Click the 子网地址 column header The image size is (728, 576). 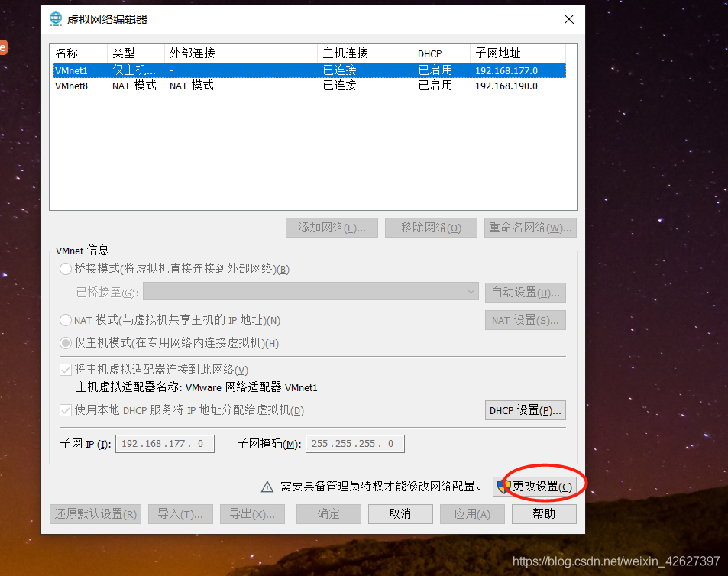point(518,53)
